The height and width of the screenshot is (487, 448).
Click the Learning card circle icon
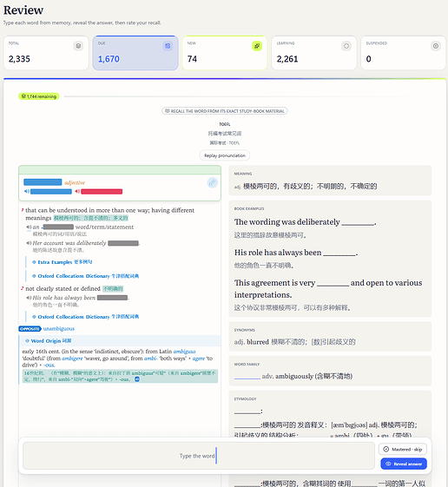pyautogui.click(x=346, y=46)
